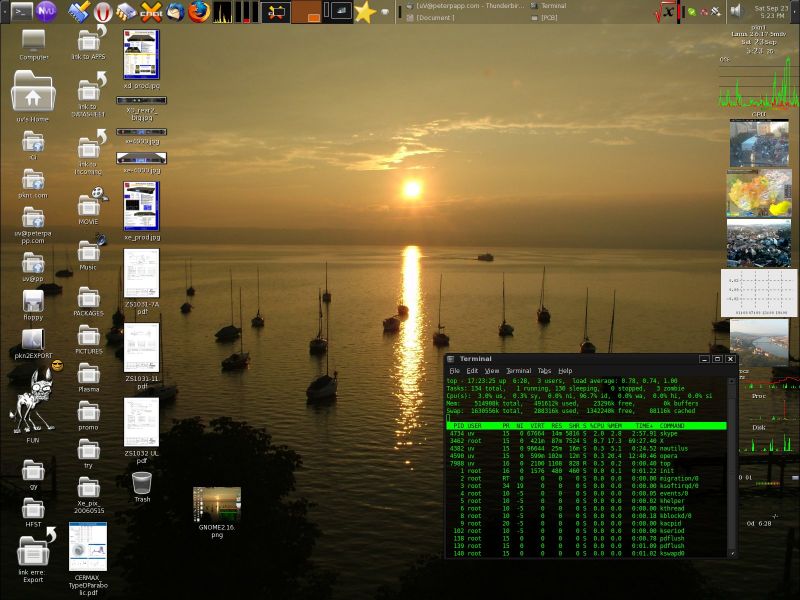
Task: Open the Computer desktop icon
Action: pos(33,42)
